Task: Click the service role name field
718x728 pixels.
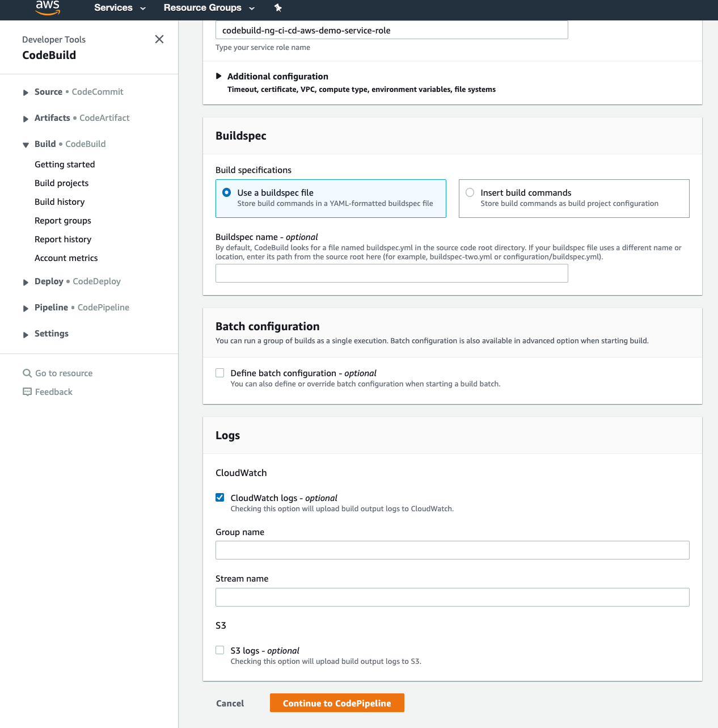Action: (392, 30)
